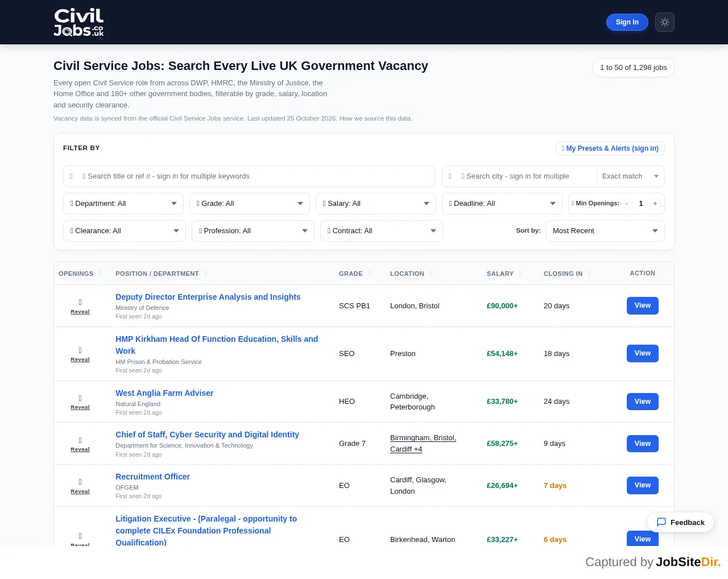Expand the Contract filter dropdown
This screenshot has height=579, width=728.
(x=382, y=231)
